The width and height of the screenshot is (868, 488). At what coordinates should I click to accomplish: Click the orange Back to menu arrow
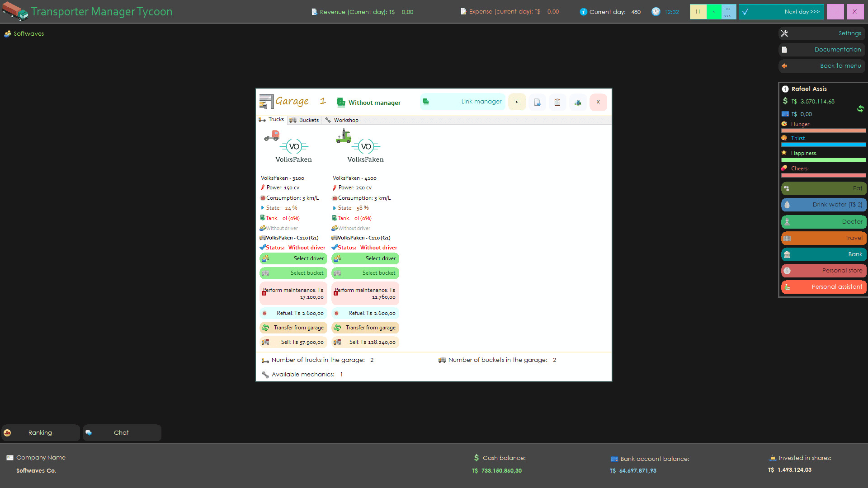point(785,66)
